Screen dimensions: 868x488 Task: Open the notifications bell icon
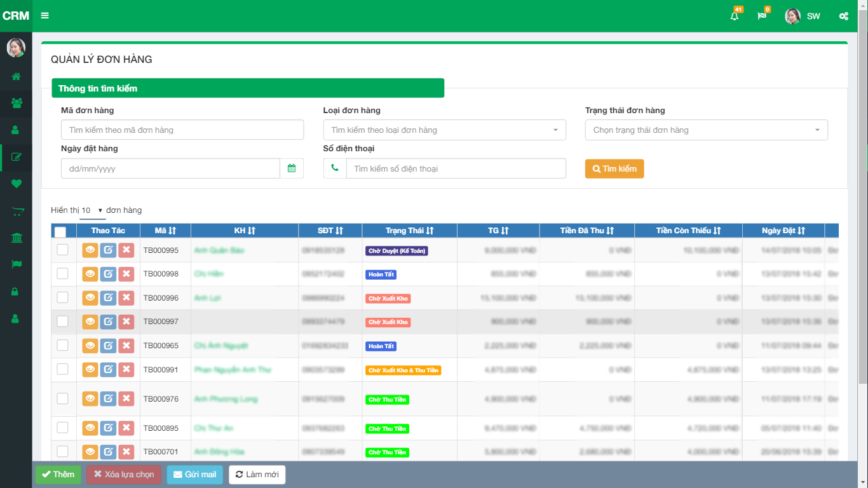pyautogui.click(x=735, y=17)
